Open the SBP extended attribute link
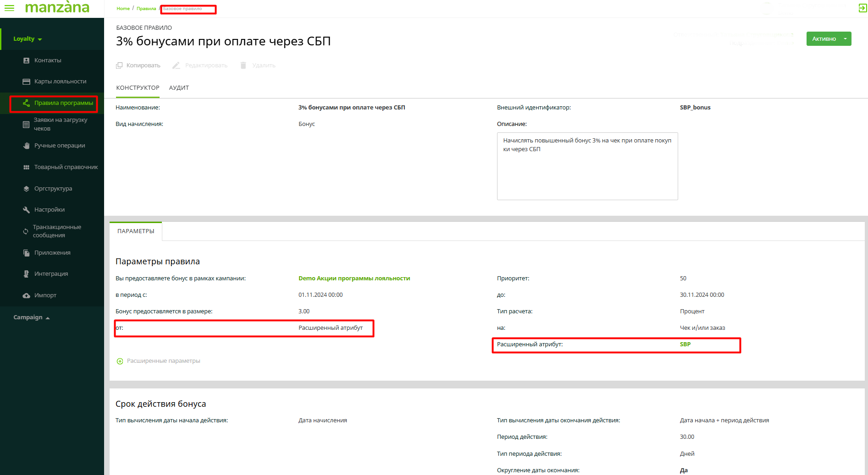Viewport: 868px width, 475px height. point(685,344)
